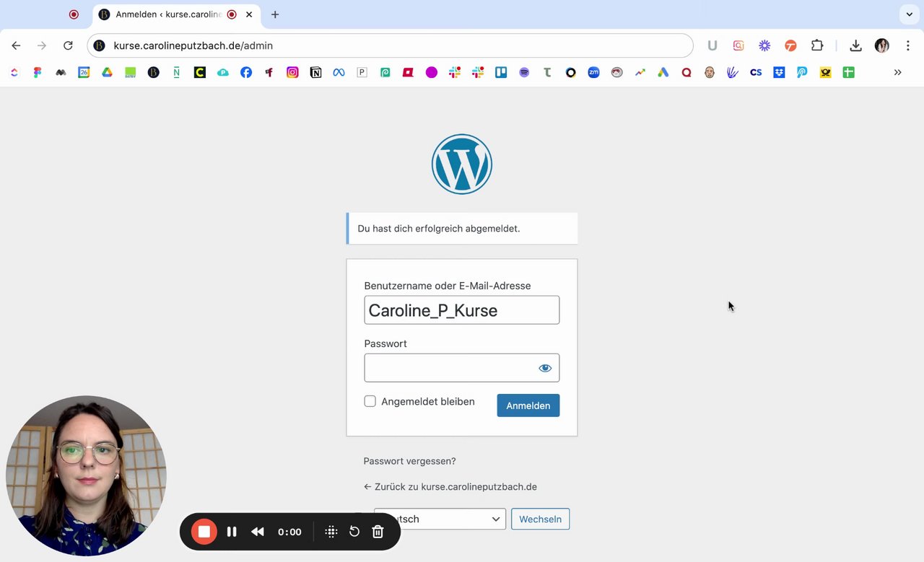Image resolution: width=924 pixels, height=562 pixels.
Task: Open the Google Calendar bookmark
Action: [x=84, y=72]
